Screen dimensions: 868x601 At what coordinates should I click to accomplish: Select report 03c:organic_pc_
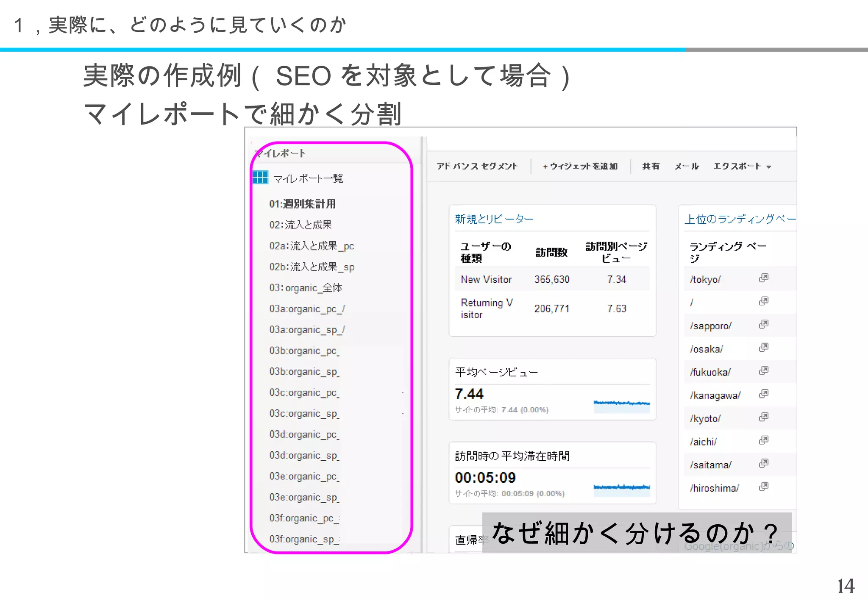[304, 392]
